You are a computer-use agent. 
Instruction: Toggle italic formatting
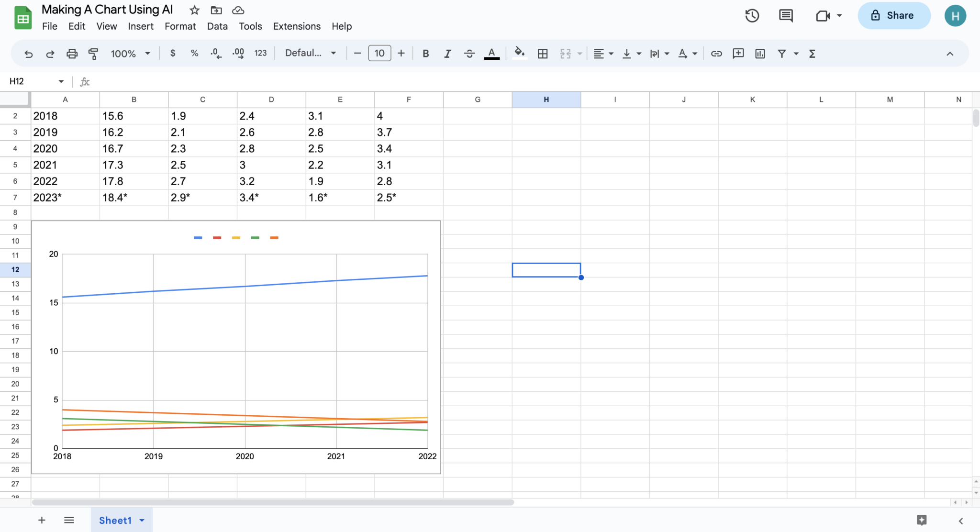(x=447, y=53)
